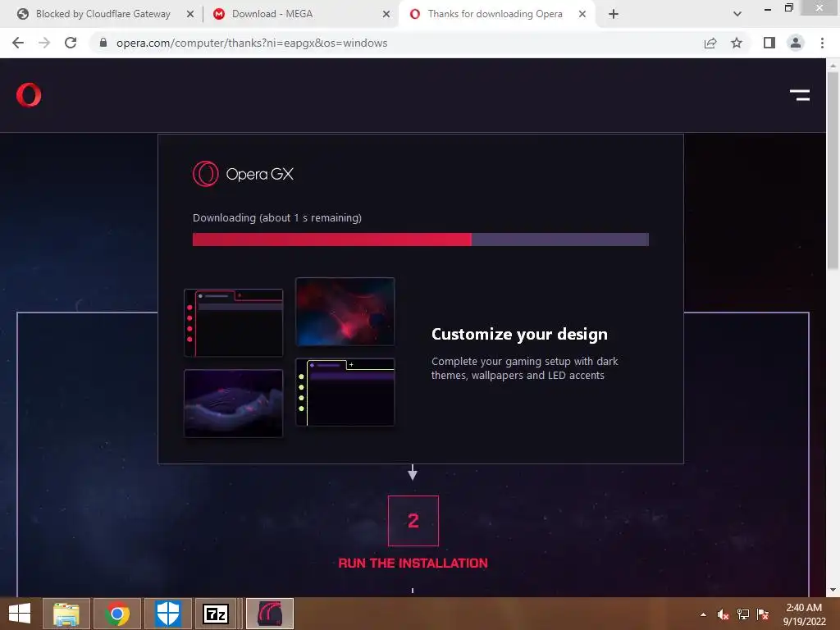Open the Opera GX installer taskbar icon

[269, 614]
